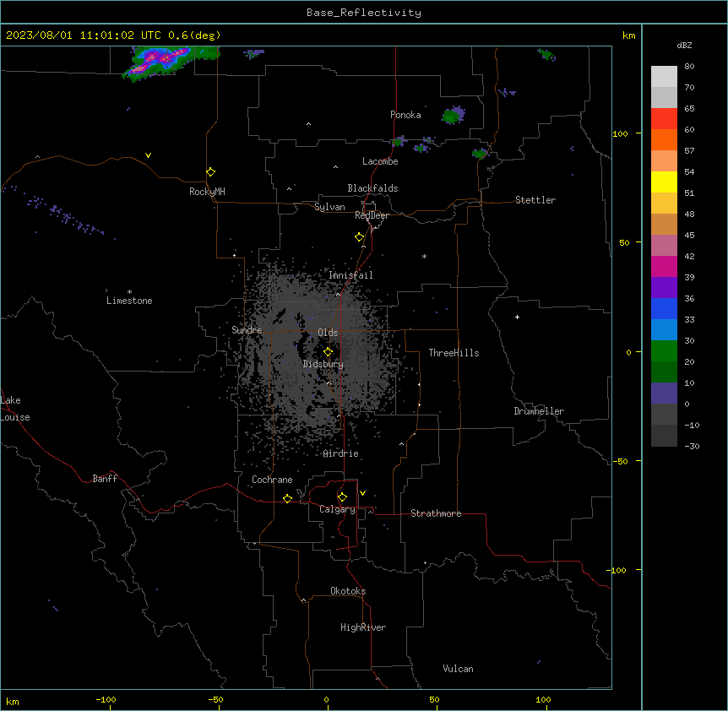Click the Calgary city label
The image size is (728, 711).
coord(337,509)
